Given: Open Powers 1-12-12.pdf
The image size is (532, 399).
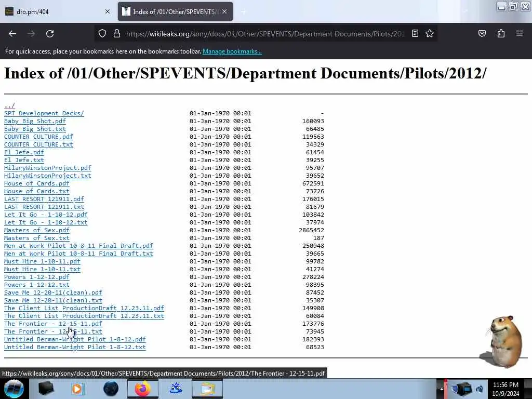Looking at the screenshot, I should coord(37,277).
